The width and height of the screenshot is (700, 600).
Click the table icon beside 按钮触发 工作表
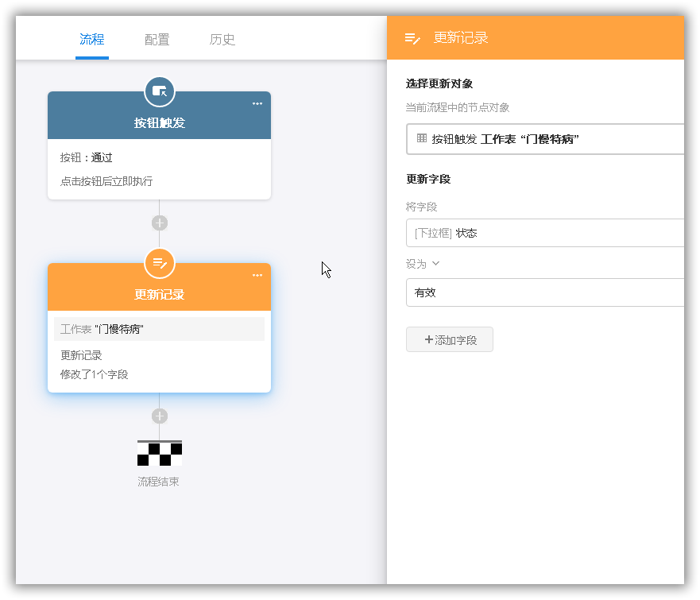(422, 138)
